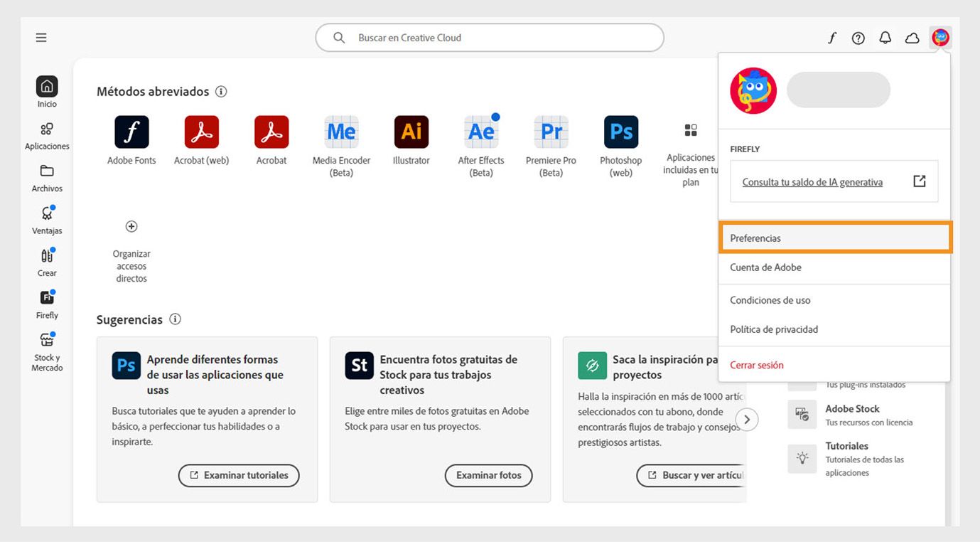This screenshot has width=980, height=542.
Task: Go to Inicio in the sidebar
Action: coord(47,92)
